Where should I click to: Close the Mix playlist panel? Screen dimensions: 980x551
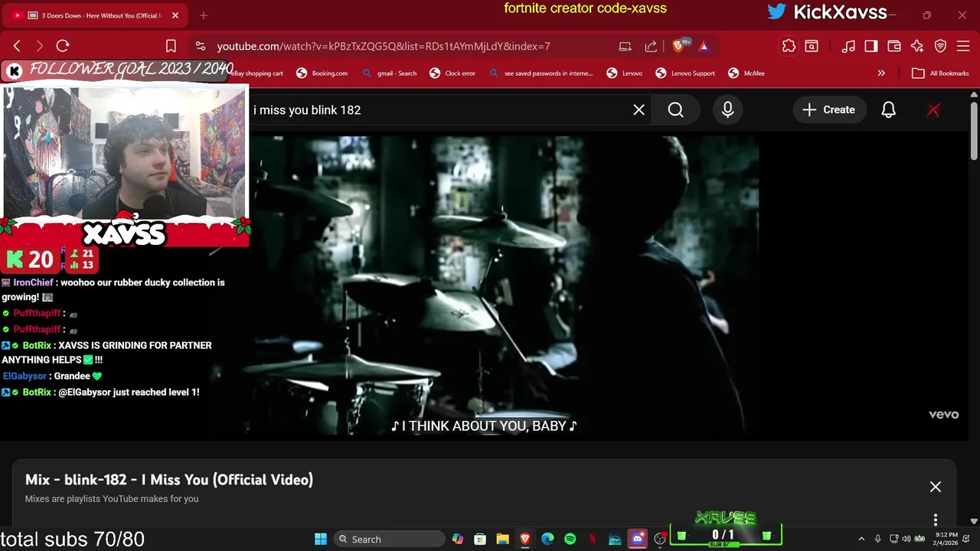pyautogui.click(x=936, y=487)
